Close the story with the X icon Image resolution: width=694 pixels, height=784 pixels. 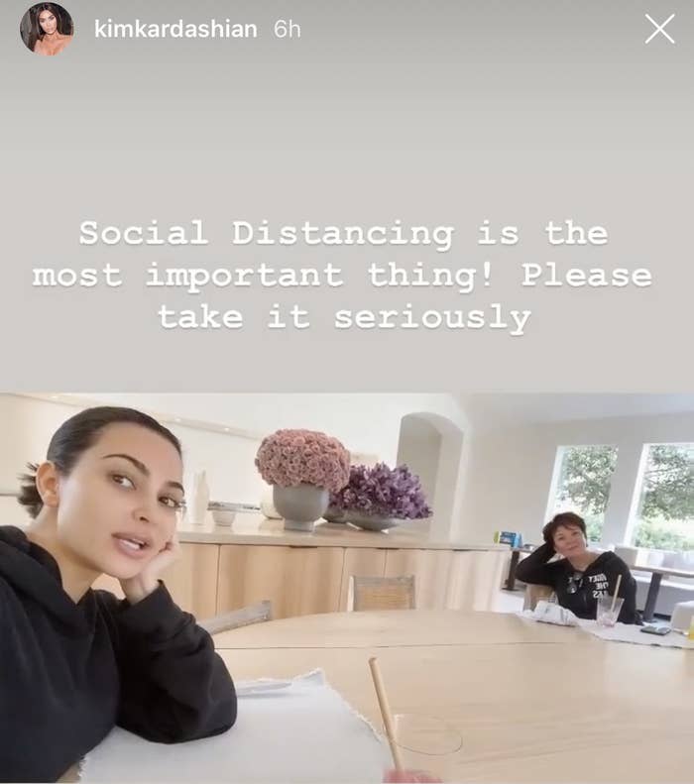[x=659, y=29]
